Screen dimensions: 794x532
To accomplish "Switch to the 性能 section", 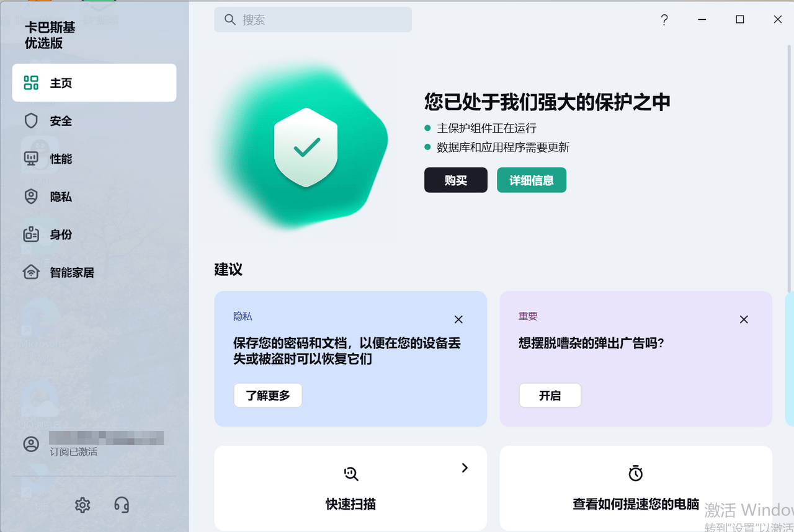I will pyautogui.click(x=61, y=159).
